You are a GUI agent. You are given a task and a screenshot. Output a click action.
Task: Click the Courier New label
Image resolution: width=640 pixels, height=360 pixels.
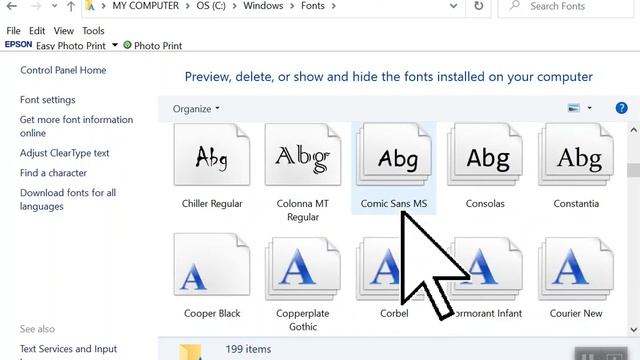click(576, 313)
